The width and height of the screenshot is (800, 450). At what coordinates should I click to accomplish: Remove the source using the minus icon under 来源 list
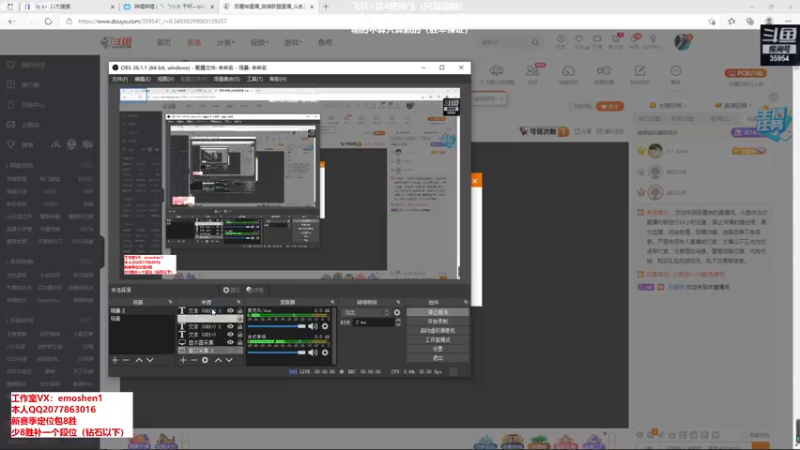click(194, 360)
